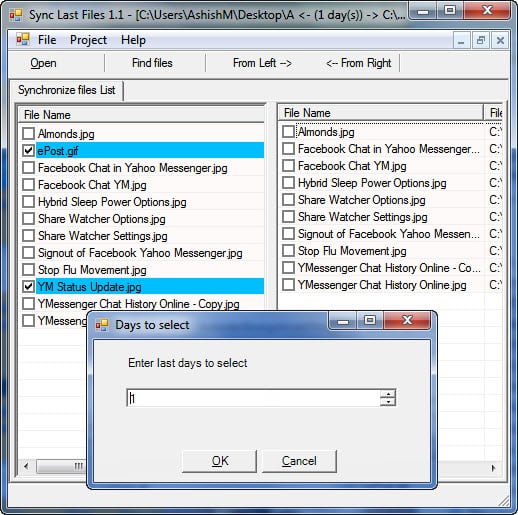Open the Help menu

pos(133,40)
